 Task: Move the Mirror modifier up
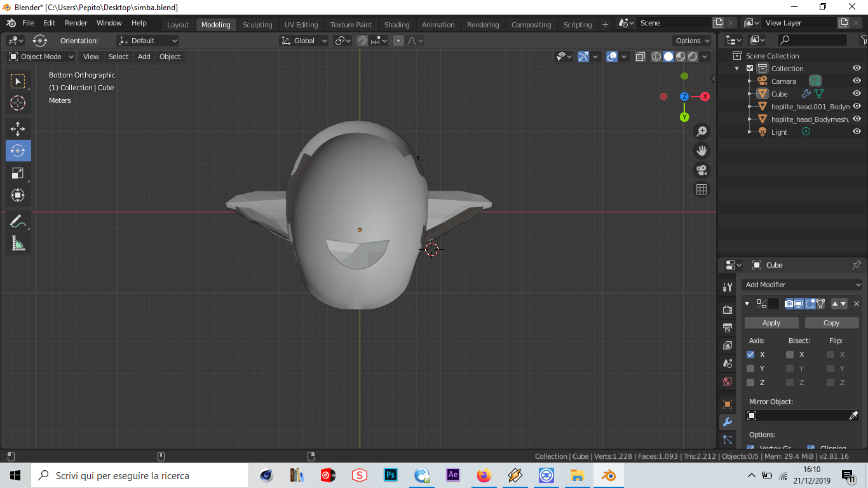[835, 304]
